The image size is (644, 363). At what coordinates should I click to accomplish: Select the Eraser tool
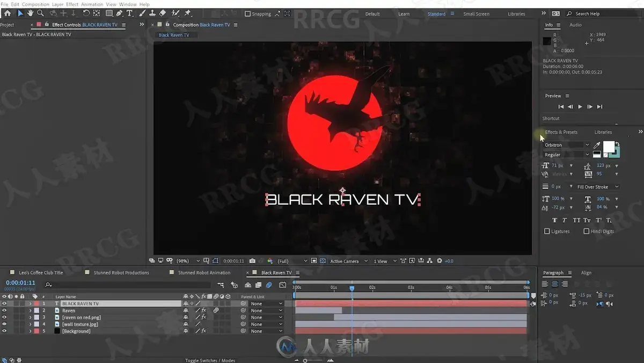click(x=163, y=13)
